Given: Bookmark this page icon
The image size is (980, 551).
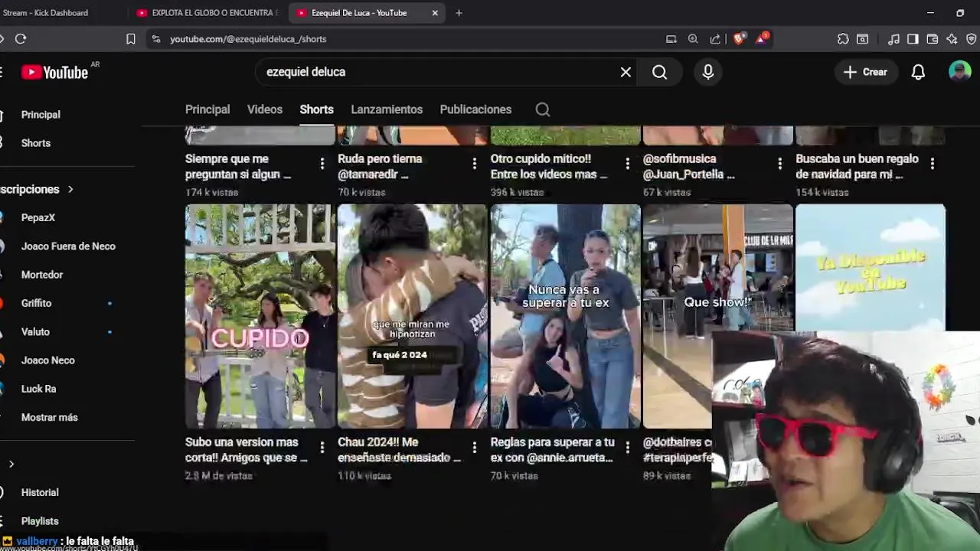Looking at the screenshot, I should 131,39.
